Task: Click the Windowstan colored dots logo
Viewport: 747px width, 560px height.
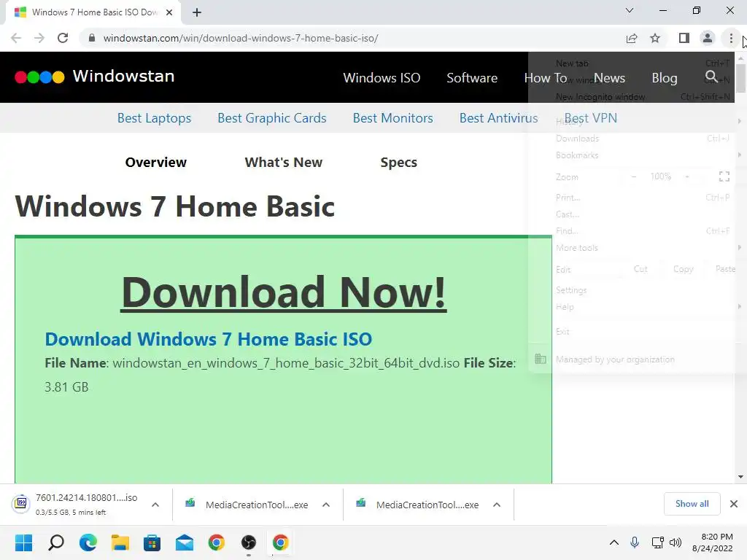Action: tap(39, 77)
